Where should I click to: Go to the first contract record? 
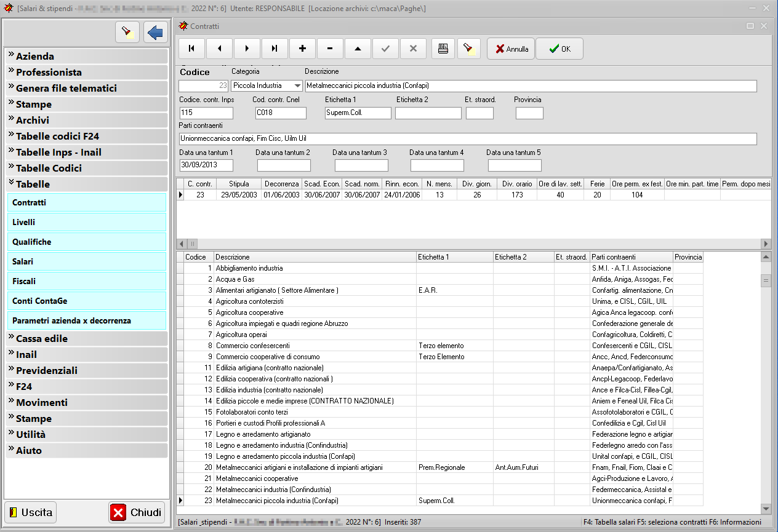pyautogui.click(x=191, y=49)
